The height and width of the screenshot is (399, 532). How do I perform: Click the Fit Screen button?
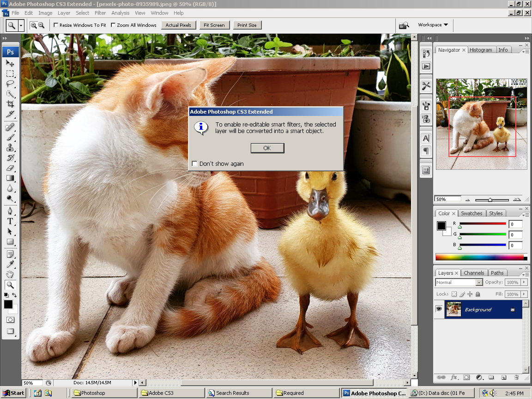tap(214, 25)
